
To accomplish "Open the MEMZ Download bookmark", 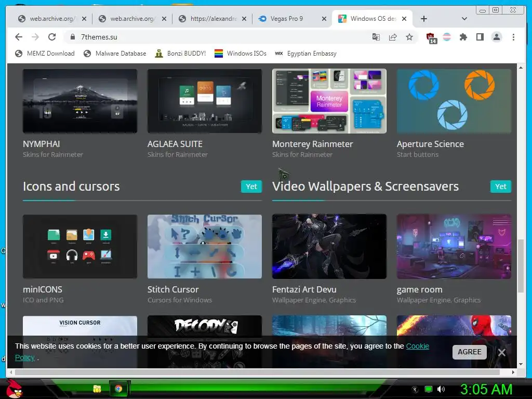I will [45, 54].
